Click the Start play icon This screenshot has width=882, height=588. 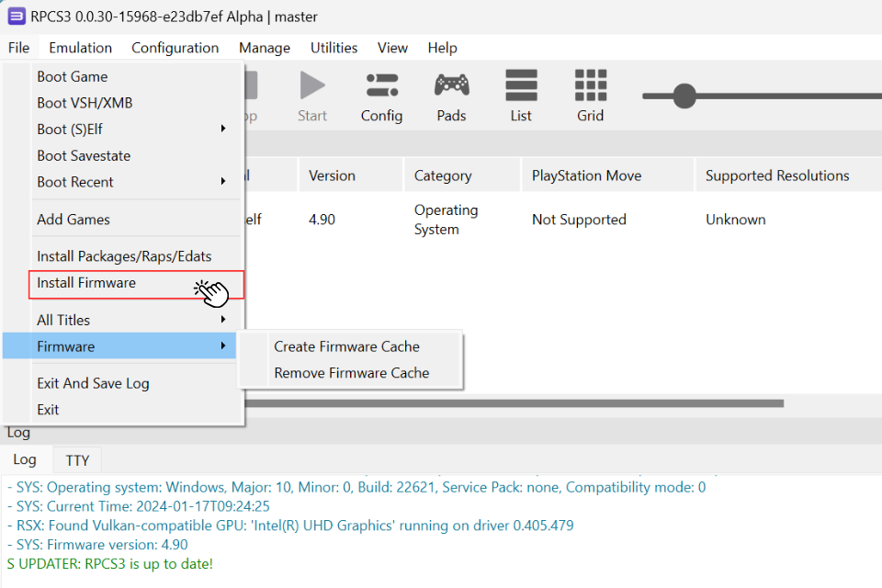[x=312, y=85]
